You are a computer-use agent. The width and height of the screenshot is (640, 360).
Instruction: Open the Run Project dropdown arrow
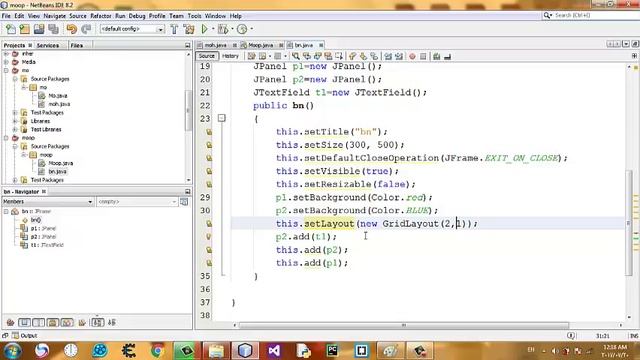click(x=213, y=29)
